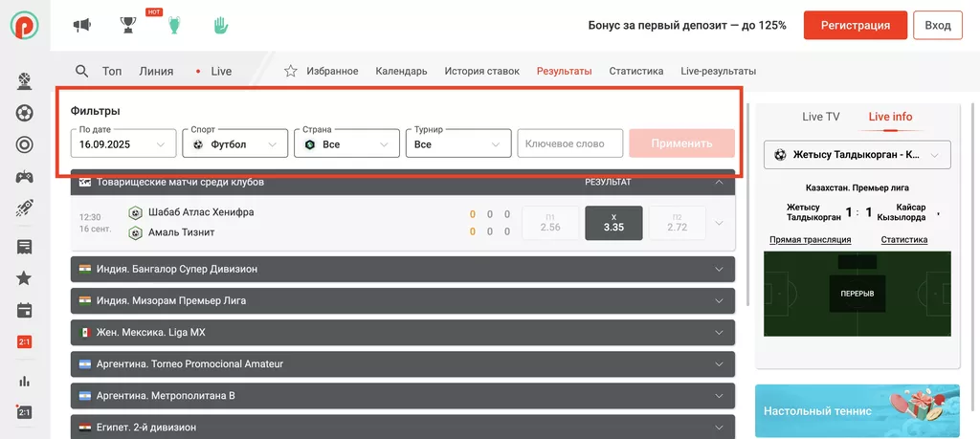This screenshot has height=439, width=980.
Task: Click the game controller icon in sidebar
Action: click(25, 177)
